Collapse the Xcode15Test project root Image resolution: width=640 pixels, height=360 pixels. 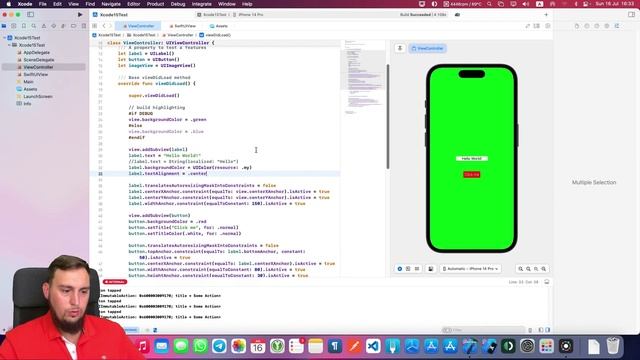point(4,38)
